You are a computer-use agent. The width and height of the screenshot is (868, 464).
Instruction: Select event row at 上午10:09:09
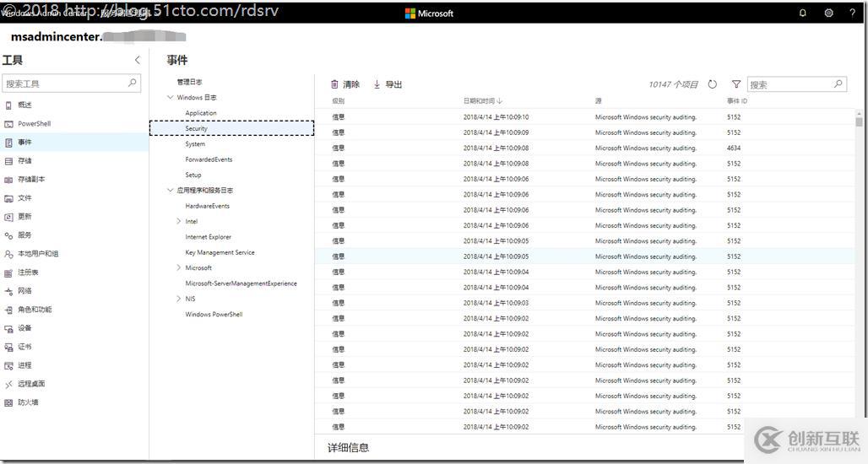(x=586, y=132)
